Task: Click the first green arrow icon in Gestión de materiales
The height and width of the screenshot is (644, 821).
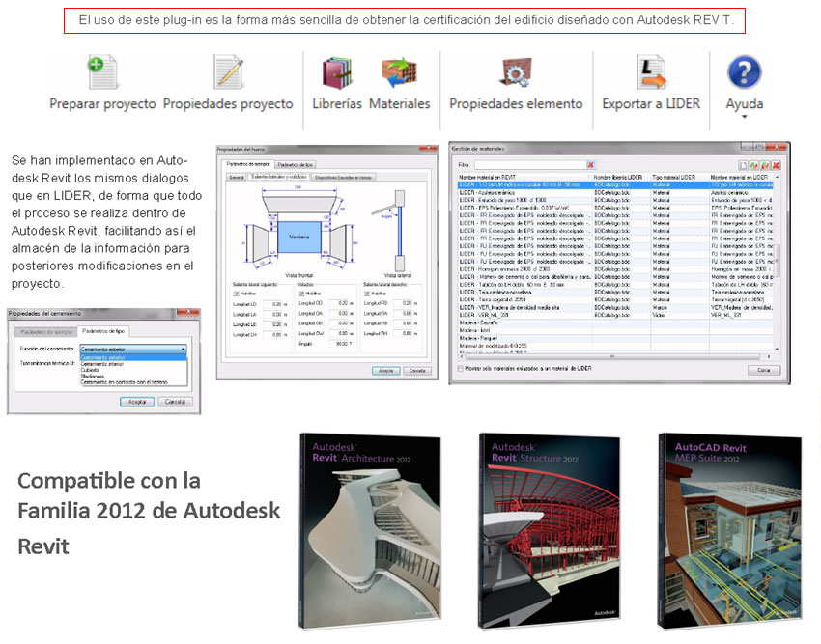Action: coord(754,165)
